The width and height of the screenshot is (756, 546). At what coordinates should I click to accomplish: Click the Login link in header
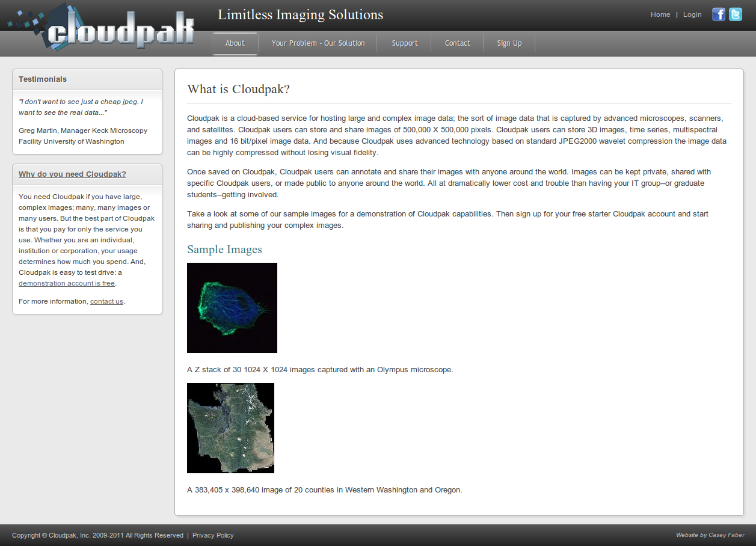click(692, 14)
